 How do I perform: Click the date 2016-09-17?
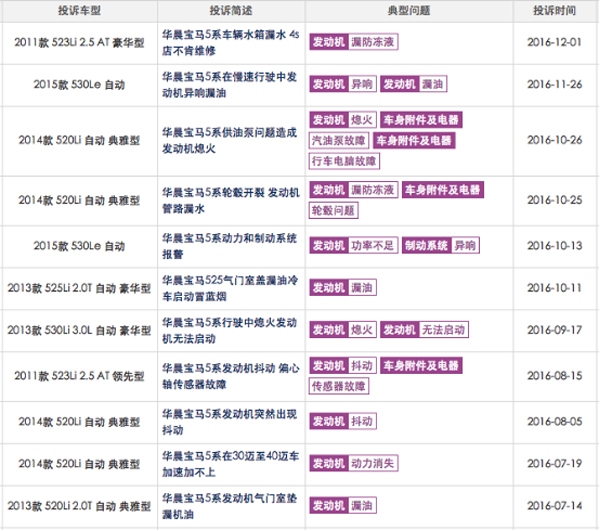554,330
